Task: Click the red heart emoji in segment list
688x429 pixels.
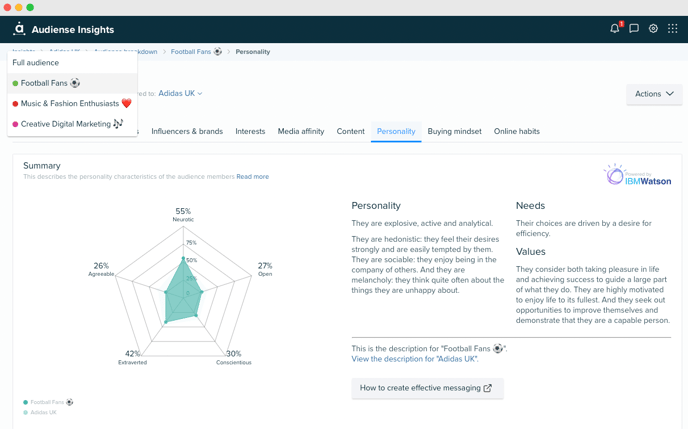Action: click(x=127, y=104)
